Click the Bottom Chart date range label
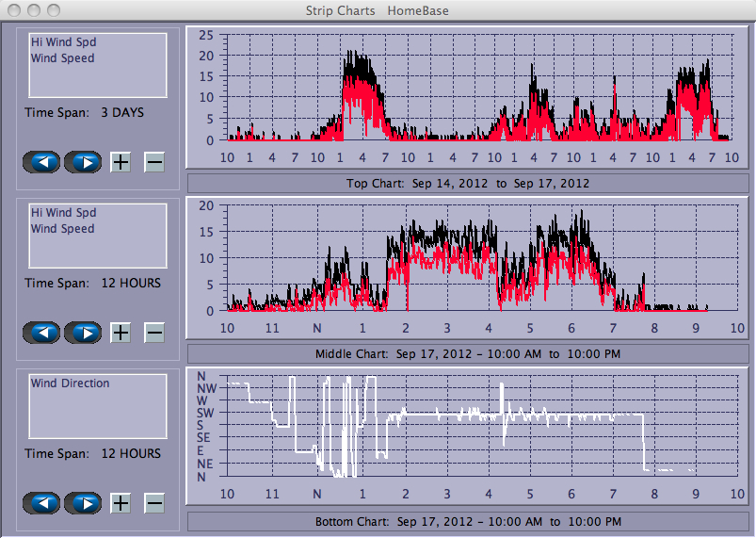 [x=468, y=521]
